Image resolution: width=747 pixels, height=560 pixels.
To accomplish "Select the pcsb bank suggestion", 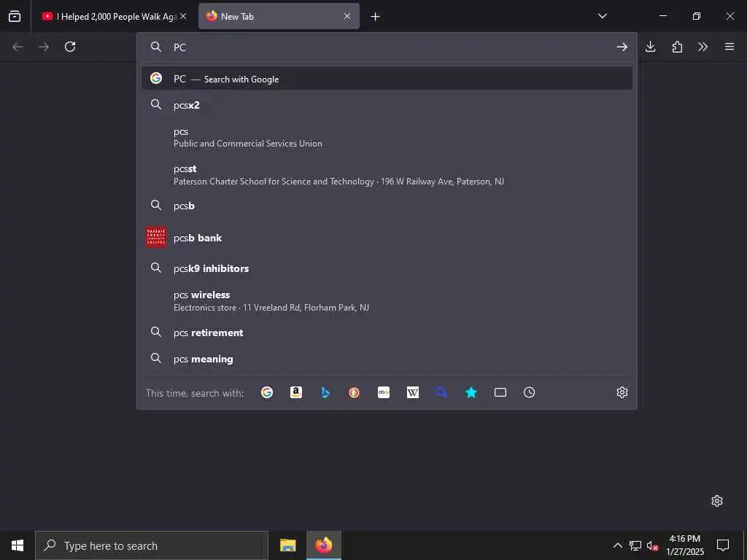I will pyautogui.click(x=387, y=238).
